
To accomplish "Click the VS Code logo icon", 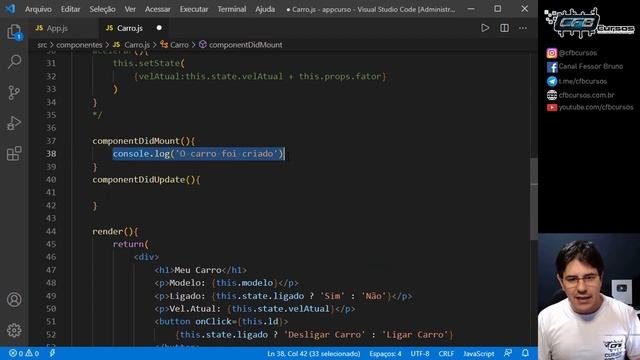I will click(x=10, y=9).
